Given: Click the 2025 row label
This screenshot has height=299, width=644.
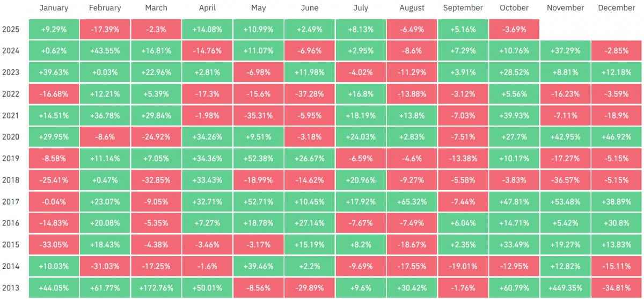Looking at the screenshot, I should click(10, 30).
